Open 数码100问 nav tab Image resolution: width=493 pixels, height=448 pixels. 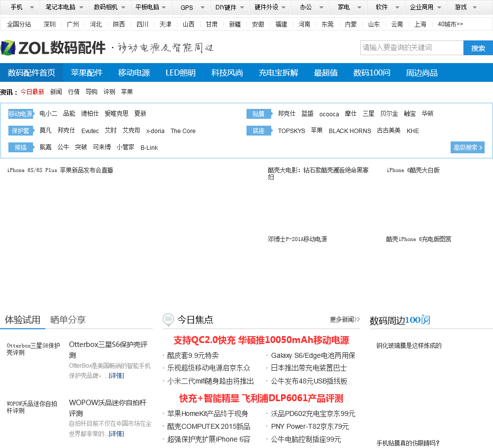372,72
